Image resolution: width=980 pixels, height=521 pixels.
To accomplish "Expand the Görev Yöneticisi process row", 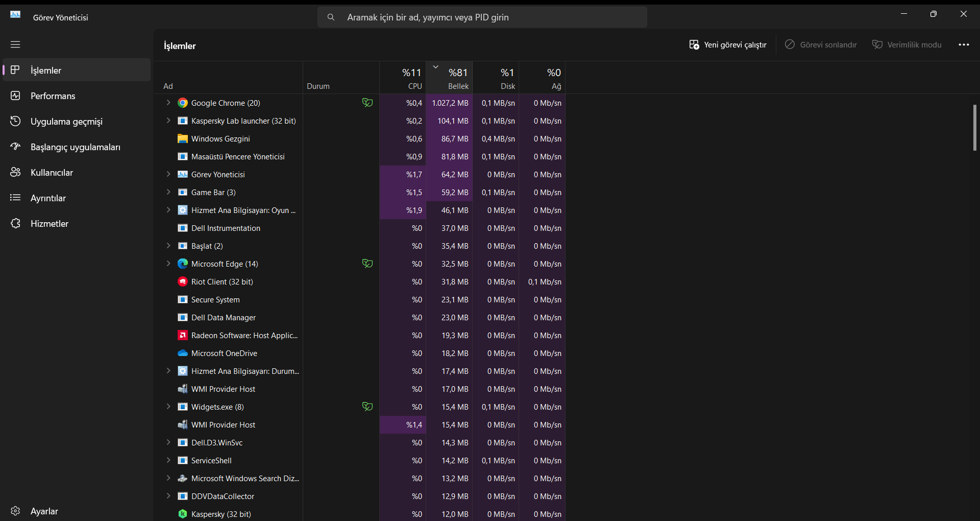I will click(x=168, y=174).
